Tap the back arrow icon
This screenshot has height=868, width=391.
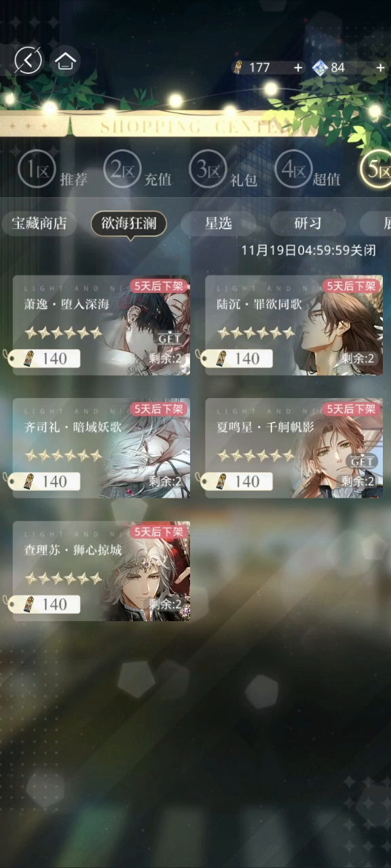click(29, 61)
